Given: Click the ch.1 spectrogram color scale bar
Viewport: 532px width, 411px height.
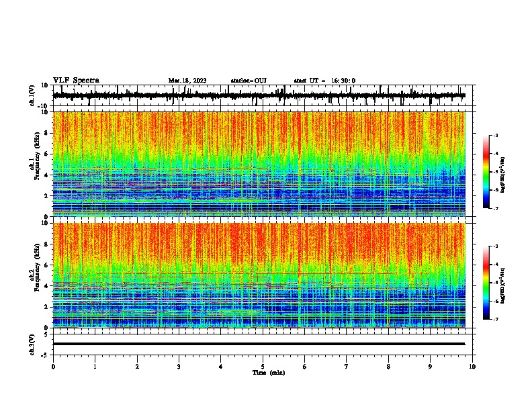Looking at the screenshot, I should [x=486, y=172].
